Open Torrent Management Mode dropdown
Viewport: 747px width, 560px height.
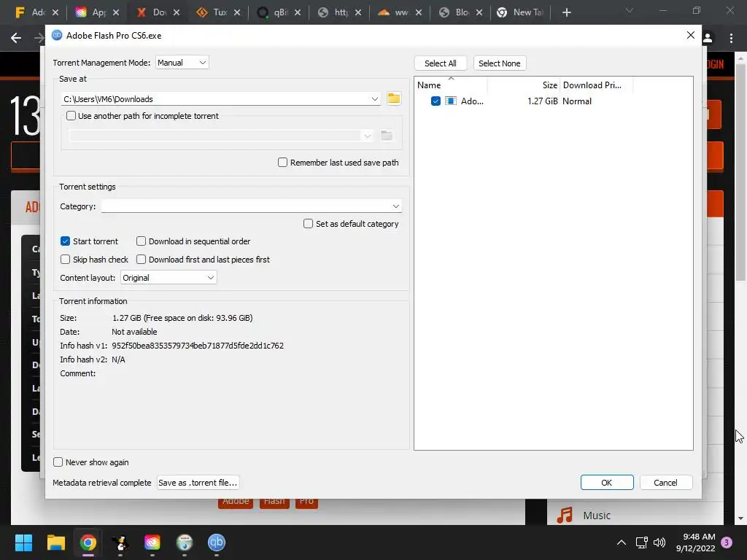(x=182, y=63)
